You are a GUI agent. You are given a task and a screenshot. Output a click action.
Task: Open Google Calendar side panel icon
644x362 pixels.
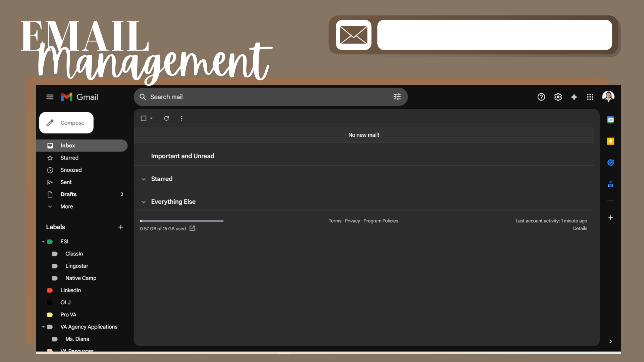tap(610, 120)
